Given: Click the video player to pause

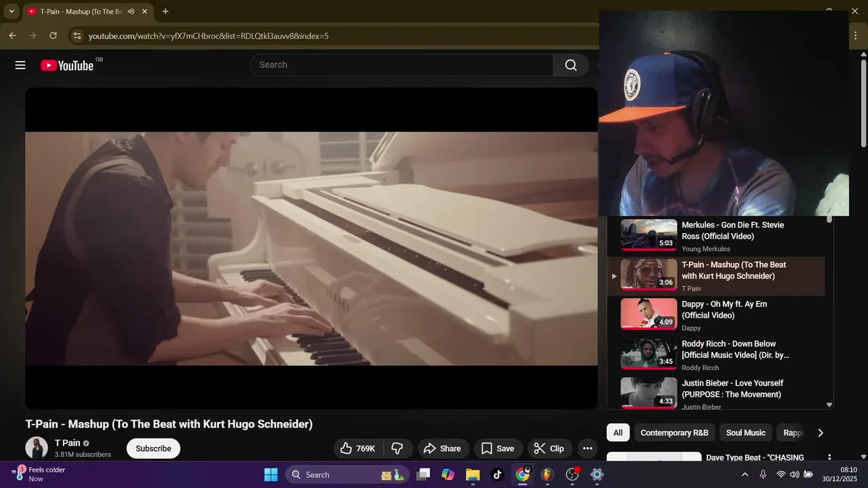Looking at the screenshot, I should click(x=311, y=248).
